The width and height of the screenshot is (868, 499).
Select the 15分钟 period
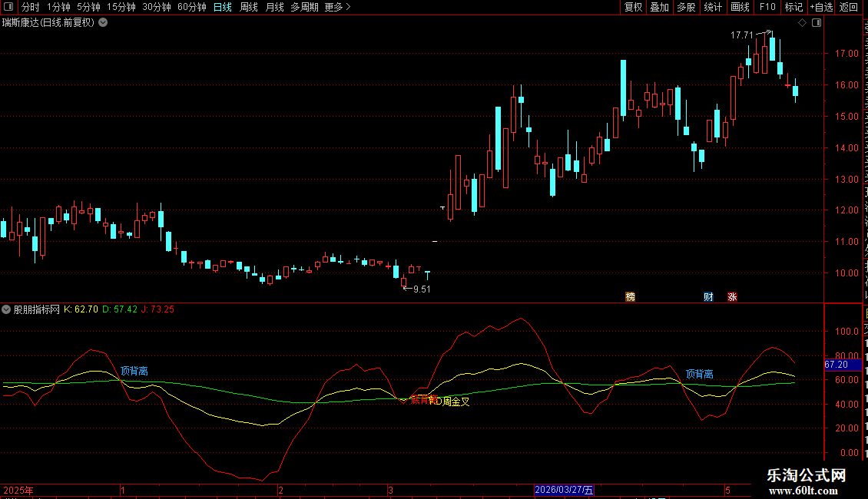(x=121, y=7)
